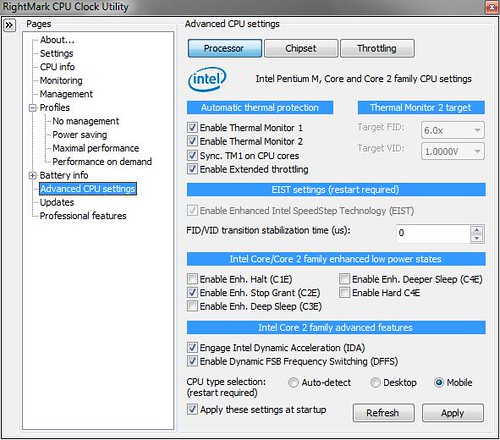Screen dimensions: 500x440
Task: Open the About... page
Action: coord(57,40)
